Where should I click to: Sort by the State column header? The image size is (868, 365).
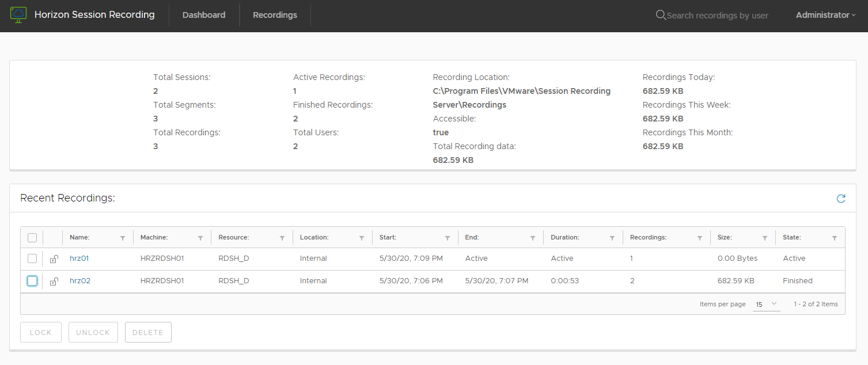tap(792, 237)
